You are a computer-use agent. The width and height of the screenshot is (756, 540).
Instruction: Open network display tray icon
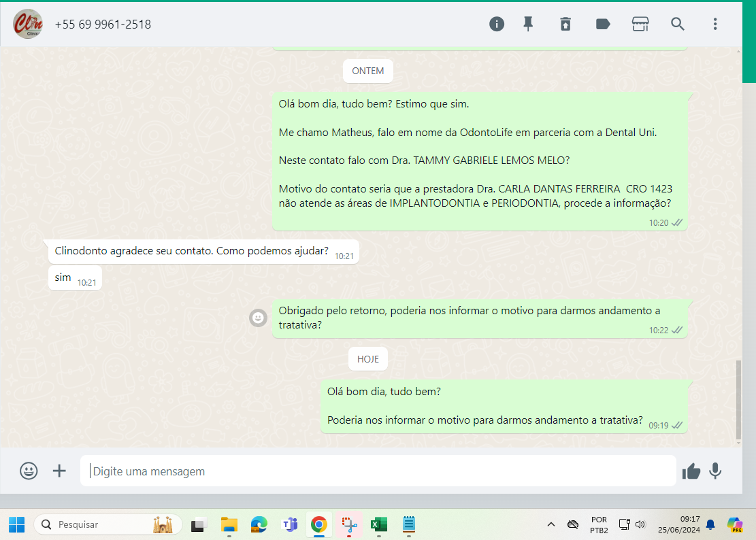click(x=625, y=524)
